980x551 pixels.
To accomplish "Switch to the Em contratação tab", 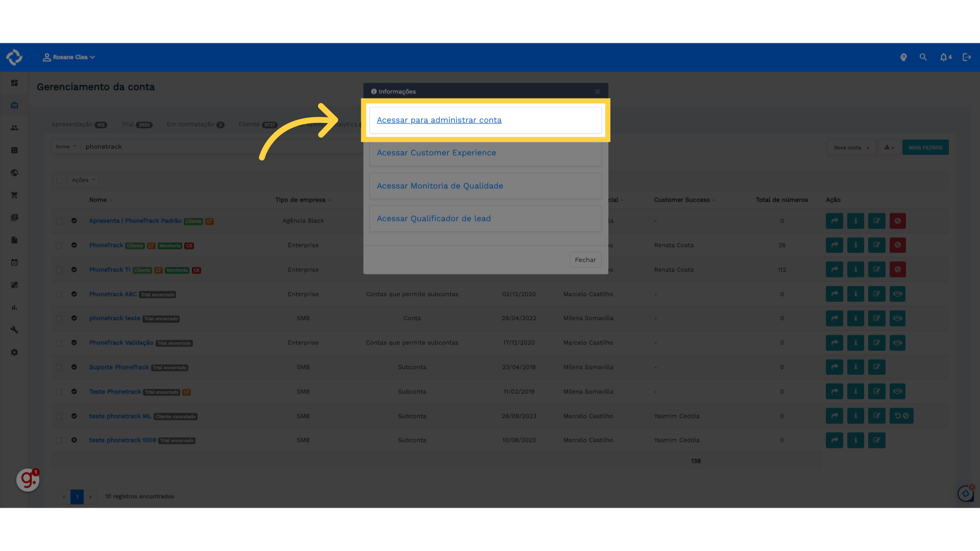I will 195,124.
